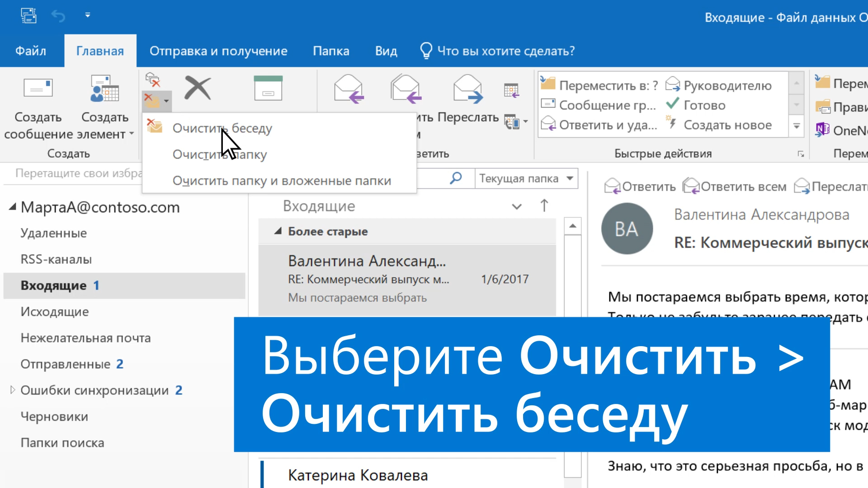868x488 pixels.
Task: Click Ответить всем in reading pane
Action: click(x=735, y=186)
